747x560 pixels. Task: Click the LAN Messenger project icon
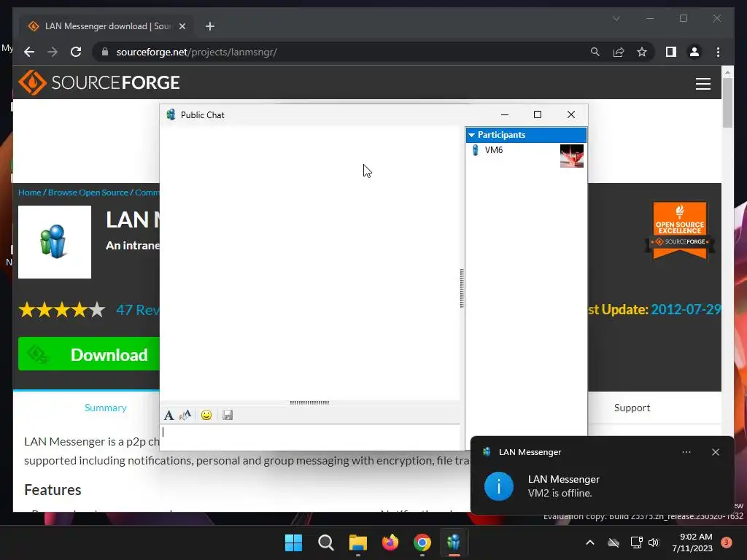pyautogui.click(x=55, y=242)
